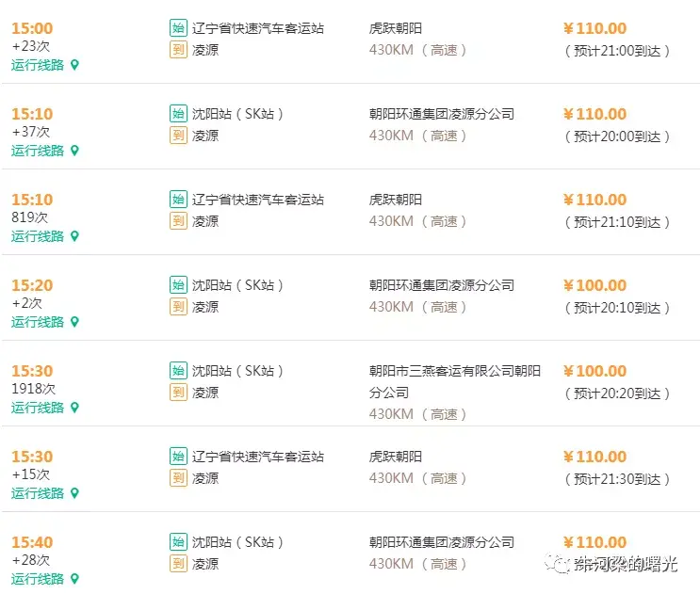Click map pin icon for +37次 bus

click(x=75, y=151)
